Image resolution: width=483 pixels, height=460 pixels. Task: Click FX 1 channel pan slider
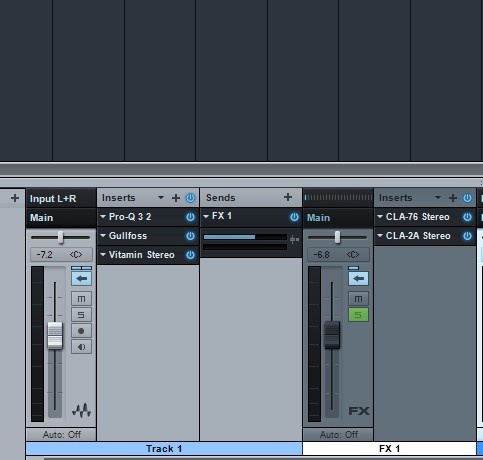point(337,237)
